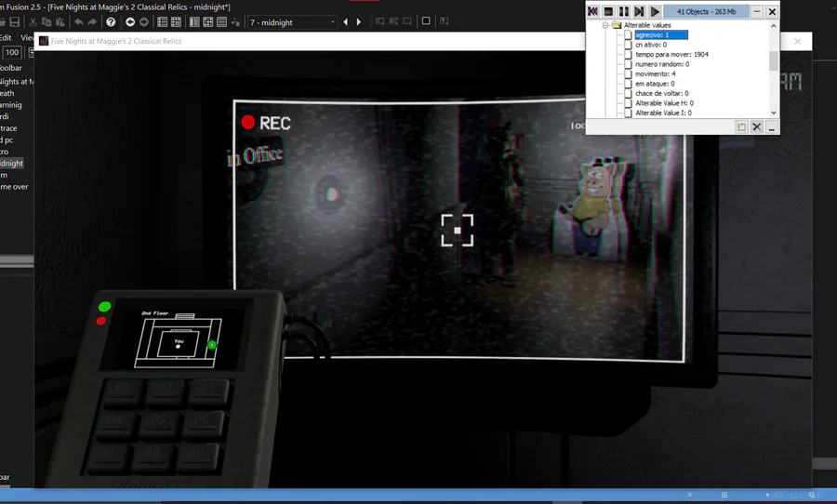Screen dimensions: 837x504
Task: Open the Event editor icon
Action: click(194, 22)
